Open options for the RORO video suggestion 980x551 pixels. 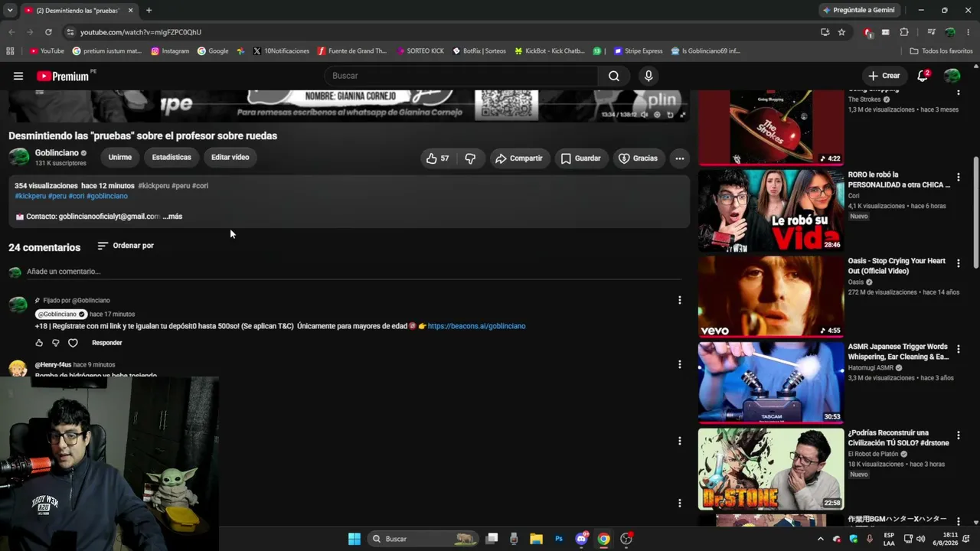pos(958,177)
